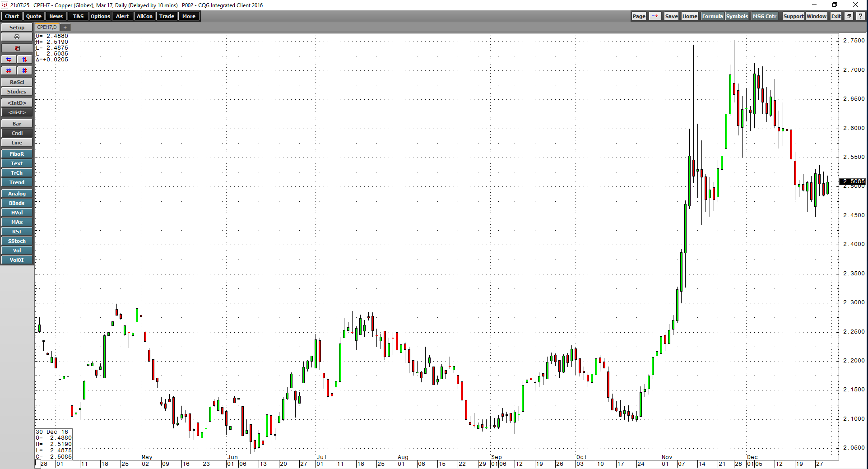Select the FiboR Fibonacci retracement tool
868x469 pixels.
click(x=17, y=154)
